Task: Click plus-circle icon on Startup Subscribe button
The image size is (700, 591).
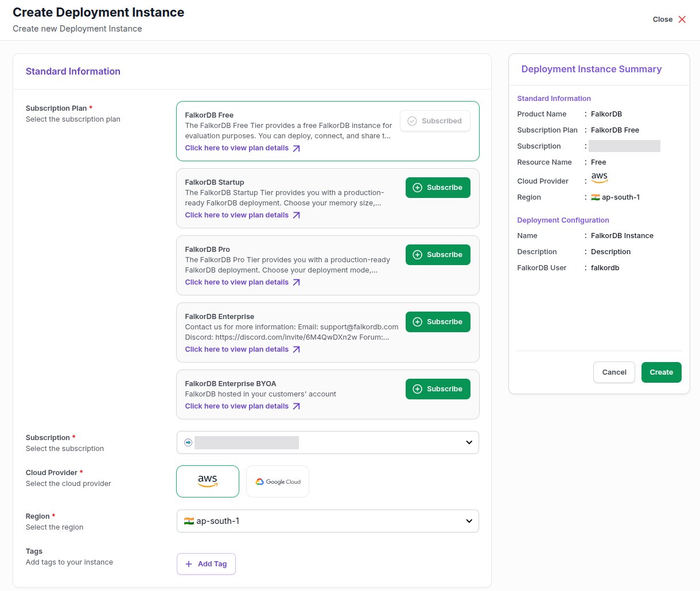Action: coord(418,188)
